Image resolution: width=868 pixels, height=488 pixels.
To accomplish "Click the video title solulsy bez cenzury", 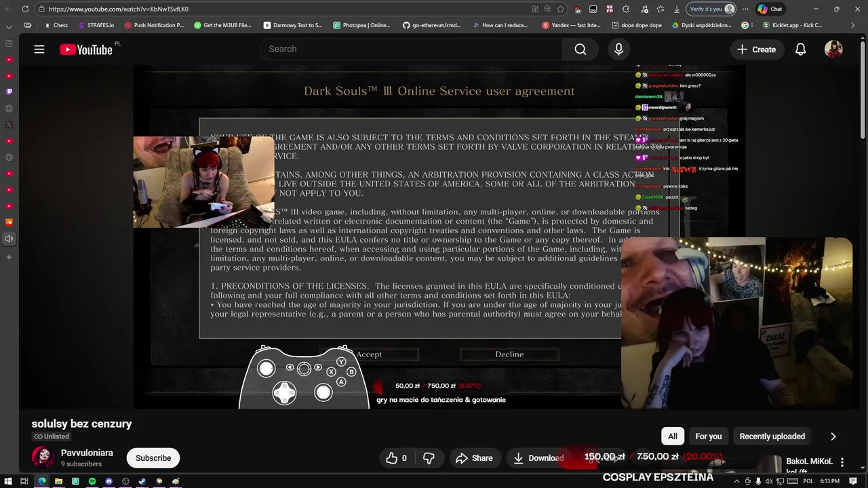I will (81, 424).
